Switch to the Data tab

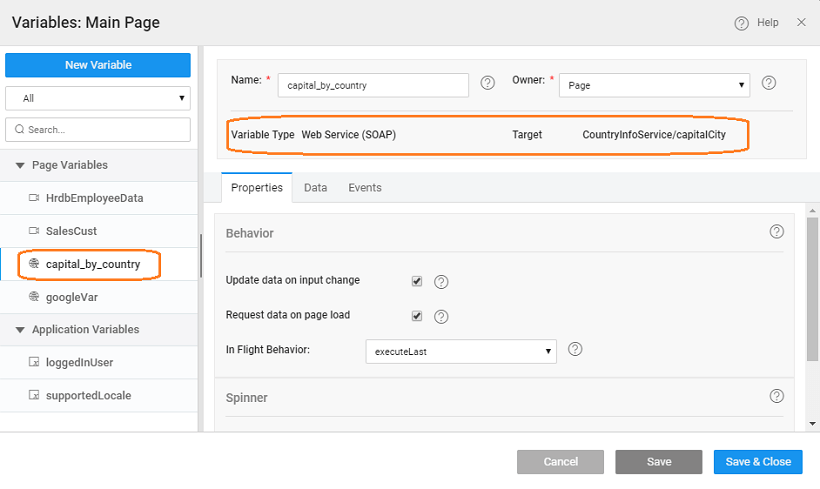315,187
